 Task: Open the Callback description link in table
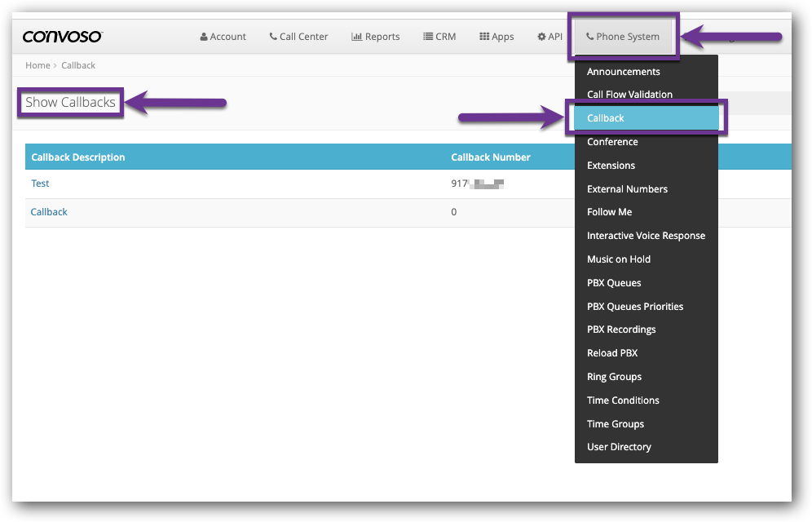coord(49,212)
